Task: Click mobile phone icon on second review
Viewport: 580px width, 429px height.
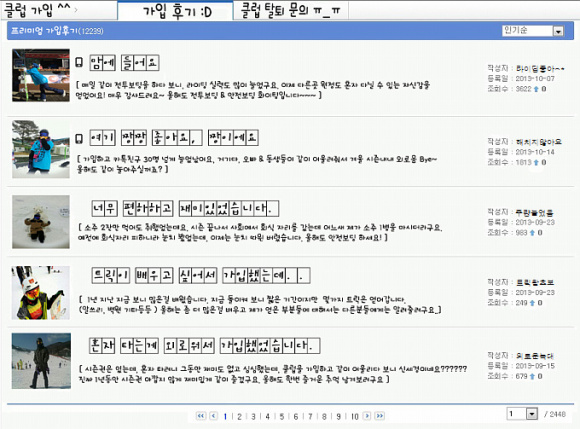Action: [79, 138]
